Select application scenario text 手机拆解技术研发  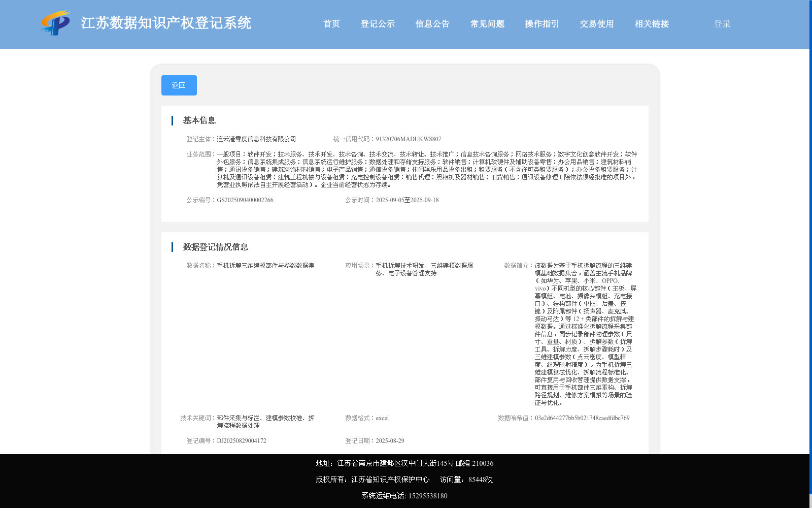[400, 266]
